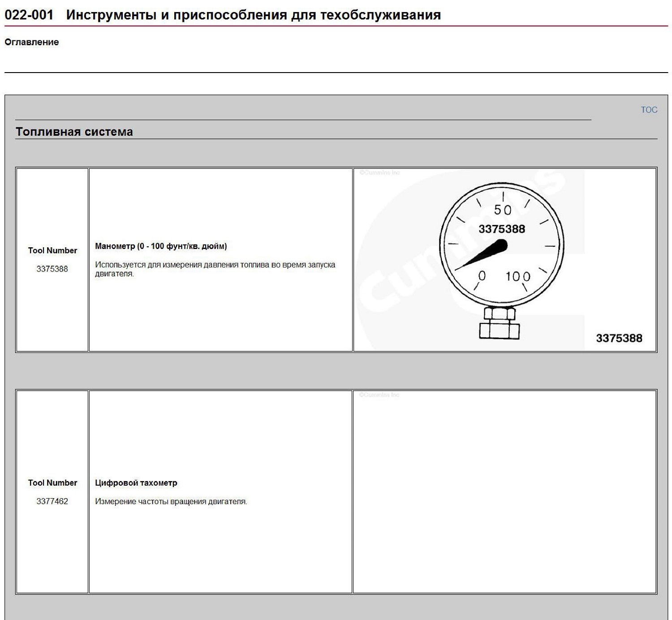Select tool number 3377462 in second row
The width and height of the screenshot is (672, 620).
coord(52,501)
